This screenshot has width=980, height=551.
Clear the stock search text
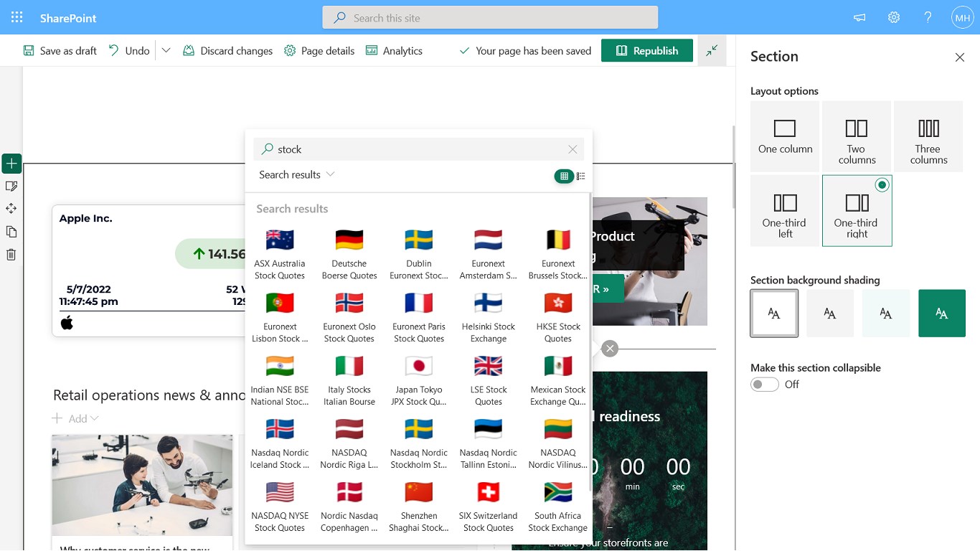point(573,149)
